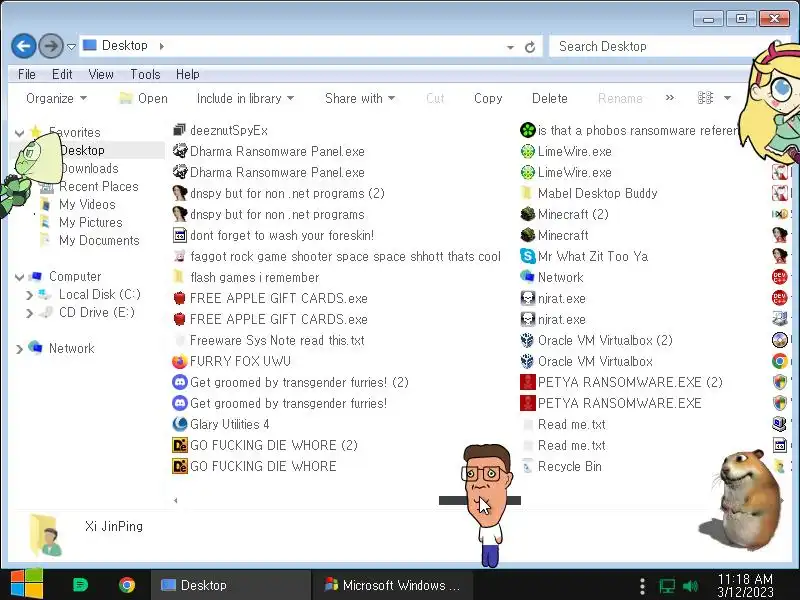Click the horizontal scrollbar left arrow

(x=176, y=501)
